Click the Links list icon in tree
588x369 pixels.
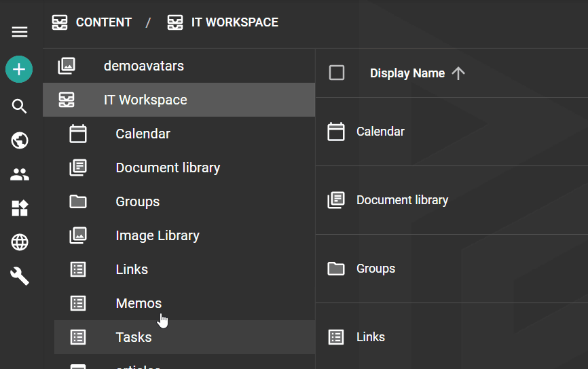click(x=78, y=269)
